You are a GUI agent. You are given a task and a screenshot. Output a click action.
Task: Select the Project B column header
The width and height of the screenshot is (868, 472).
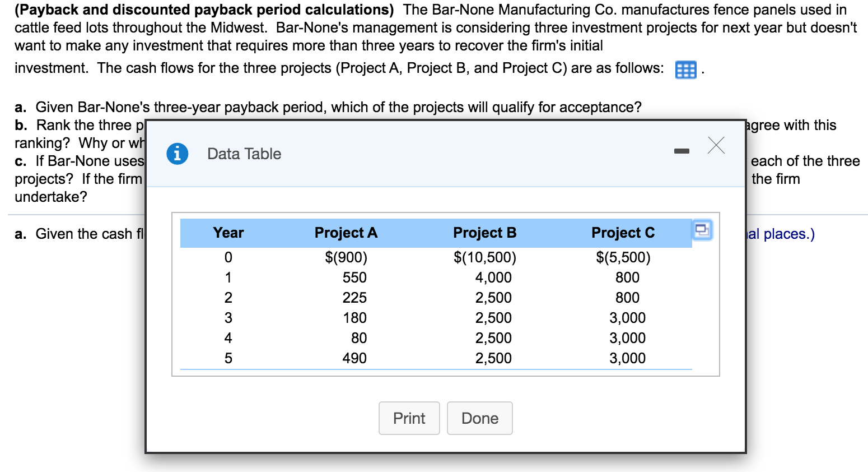point(485,233)
